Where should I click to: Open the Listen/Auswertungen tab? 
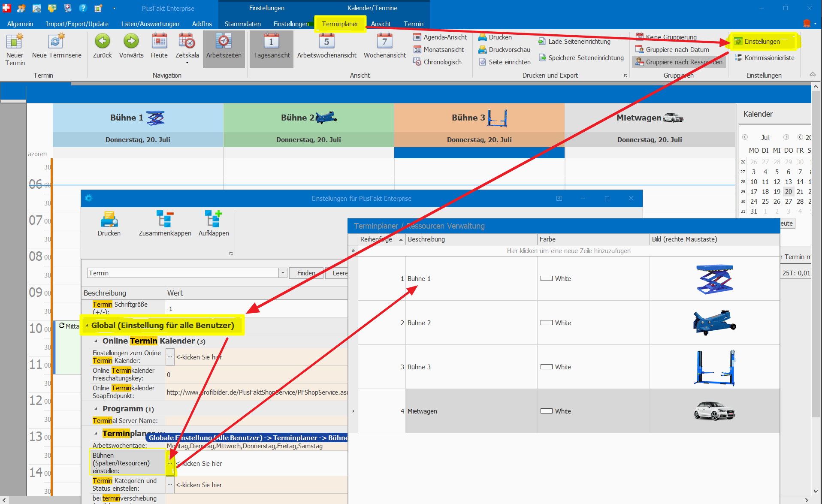(150, 24)
